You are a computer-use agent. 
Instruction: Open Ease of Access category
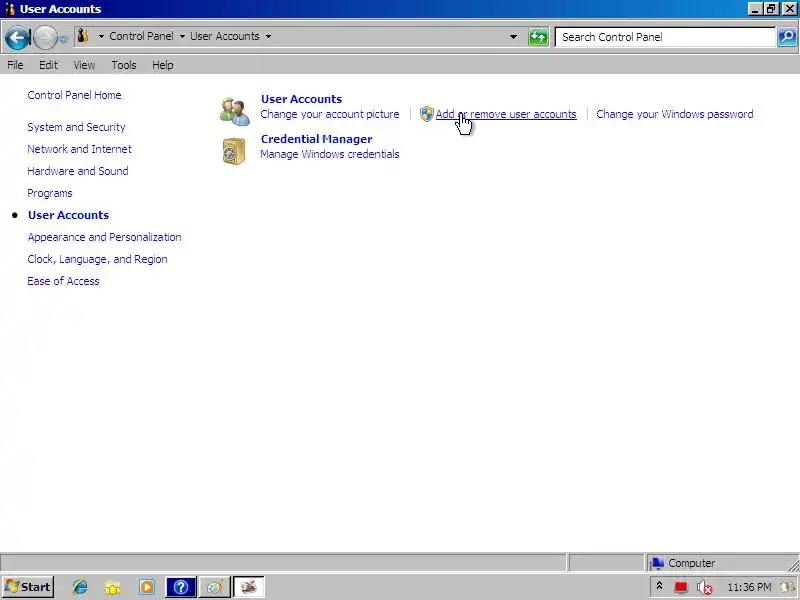click(x=63, y=281)
